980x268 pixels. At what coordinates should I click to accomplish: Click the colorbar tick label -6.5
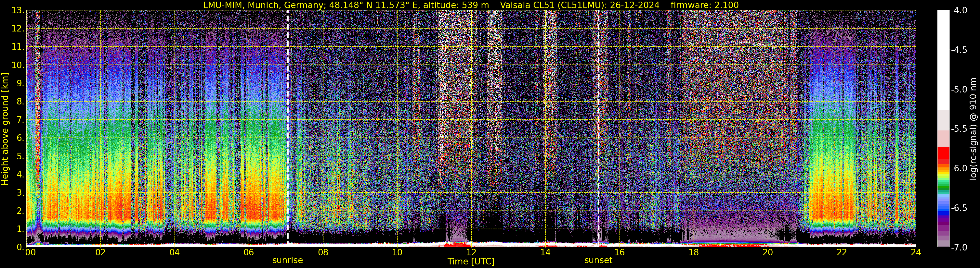click(x=959, y=208)
